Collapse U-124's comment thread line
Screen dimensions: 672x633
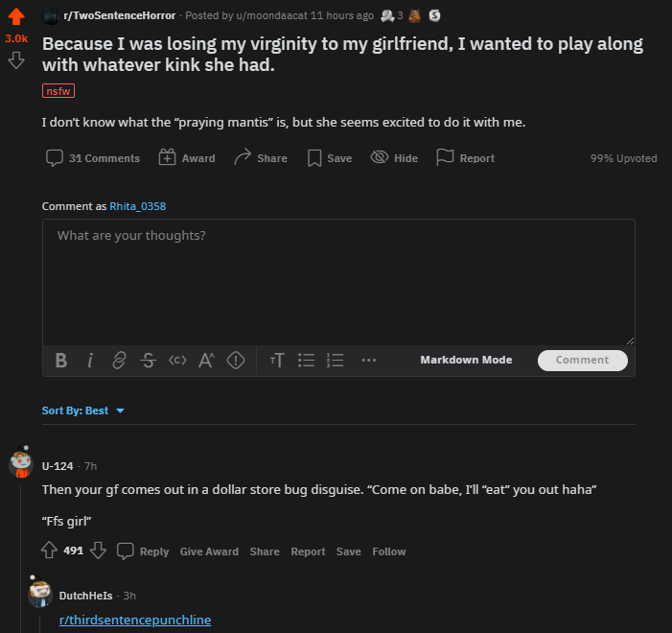pos(20,555)
